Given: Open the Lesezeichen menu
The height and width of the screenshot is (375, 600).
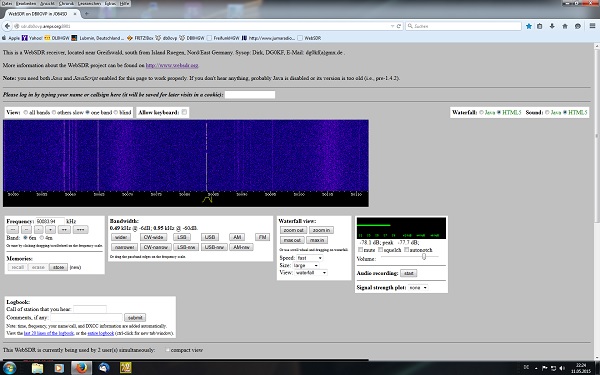Looking at the screenshot, I should tap(90, 3).
